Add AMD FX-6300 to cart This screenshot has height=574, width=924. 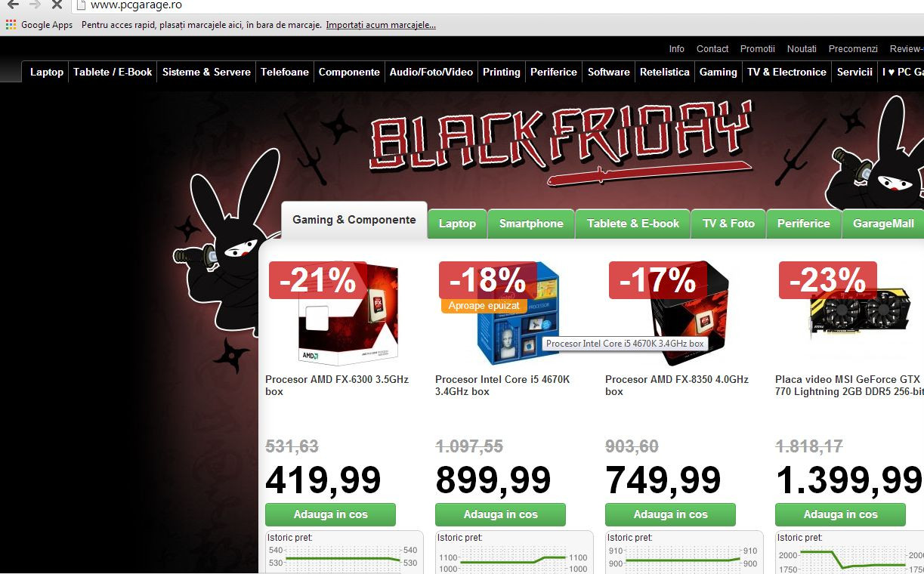coord(330,514)
